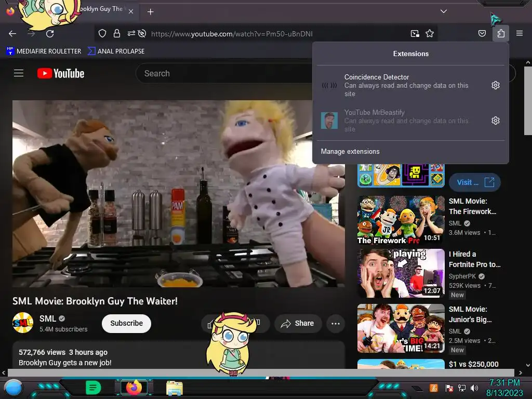Open The Firework video thumbnail
The image size is (532, 399).
coord(401,220)
